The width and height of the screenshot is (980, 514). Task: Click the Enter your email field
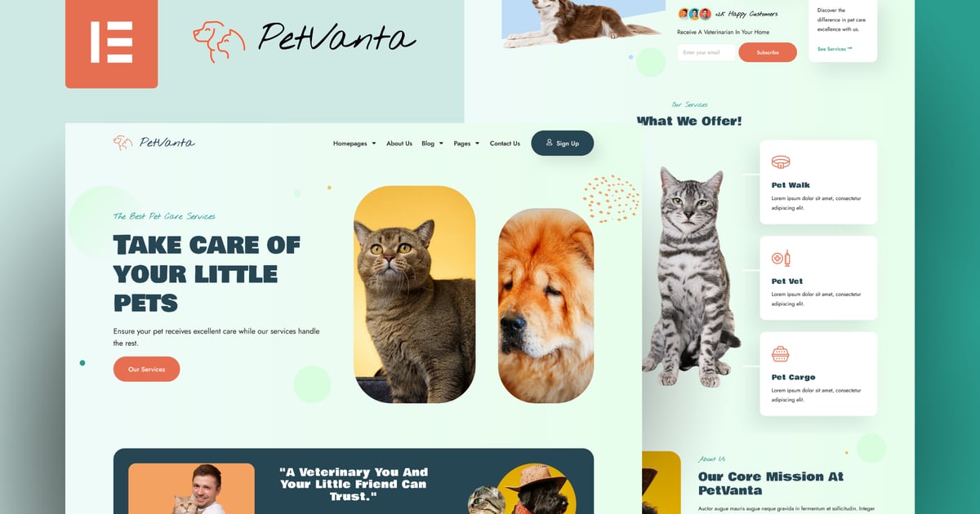[706, 52]
